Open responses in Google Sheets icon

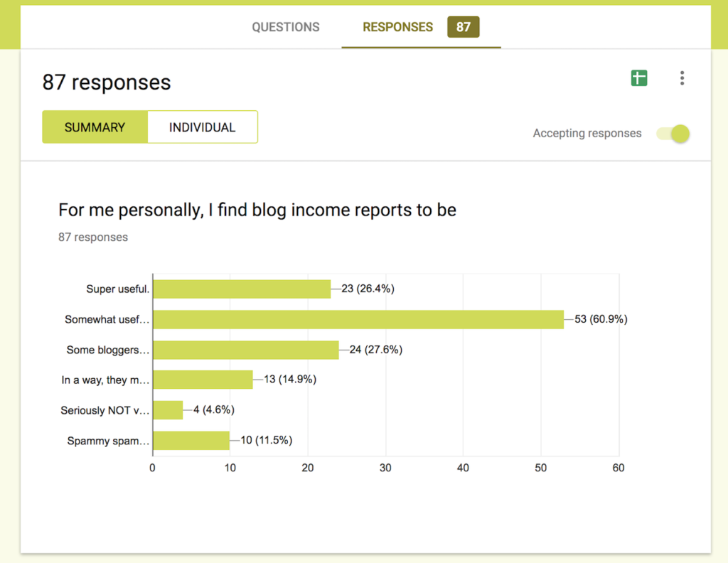[639, 78]
